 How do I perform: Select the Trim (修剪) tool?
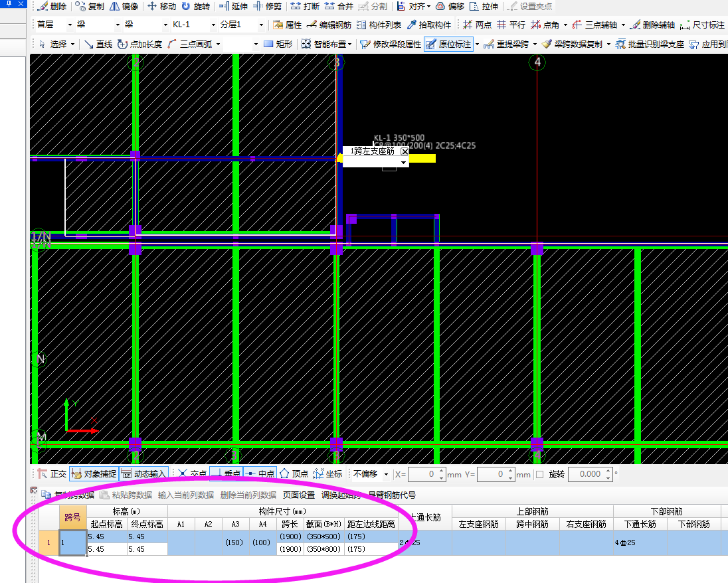(267, 7)
